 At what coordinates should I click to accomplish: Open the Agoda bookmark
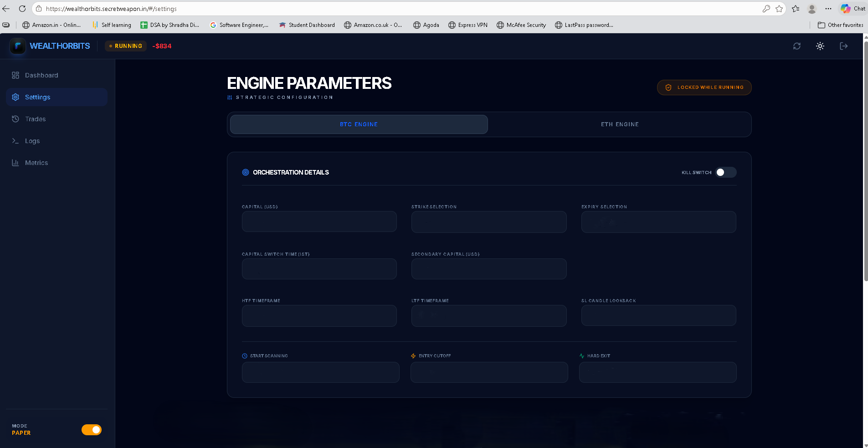pos(426,25)
